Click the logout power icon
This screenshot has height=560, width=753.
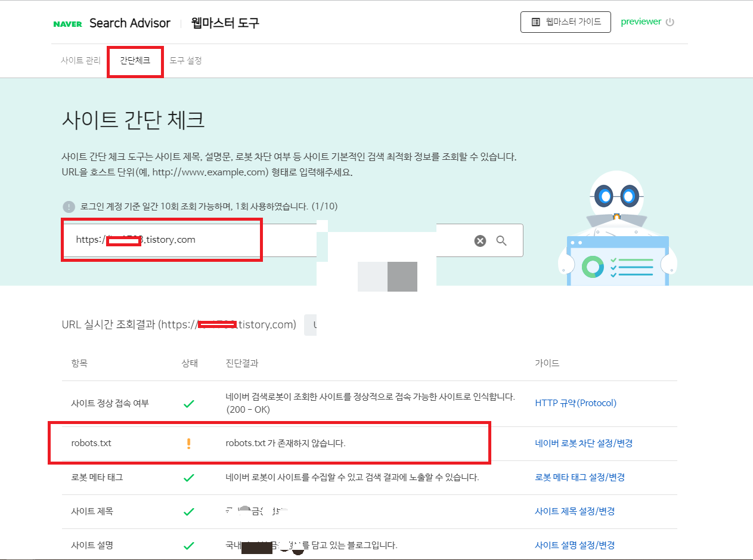670,22
